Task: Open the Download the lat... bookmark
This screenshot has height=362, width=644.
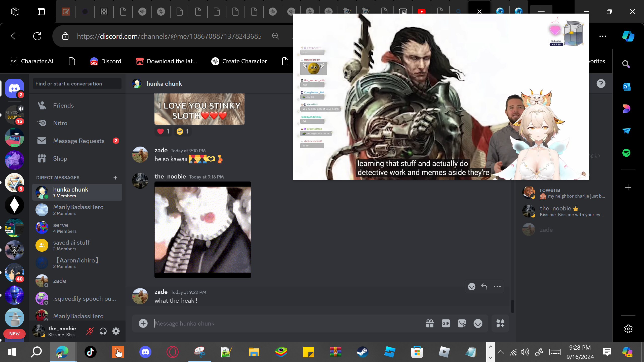Action: (x=166, y=61)
